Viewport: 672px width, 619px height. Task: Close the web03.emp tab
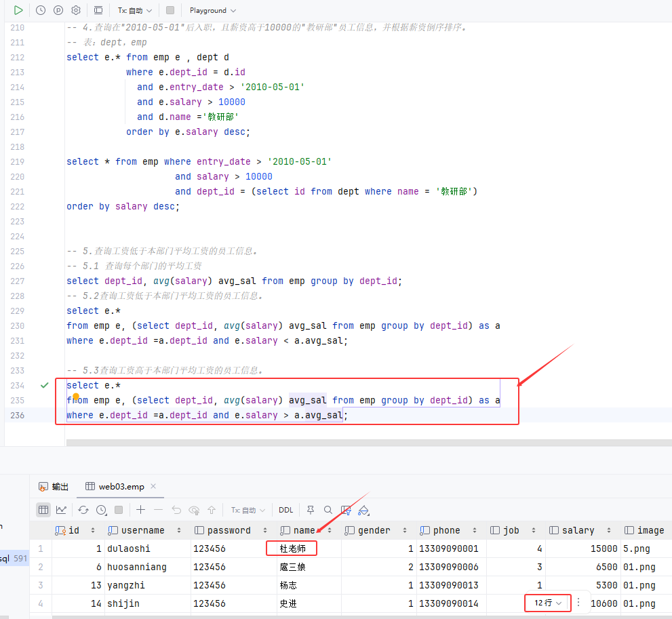coord(153,487)
